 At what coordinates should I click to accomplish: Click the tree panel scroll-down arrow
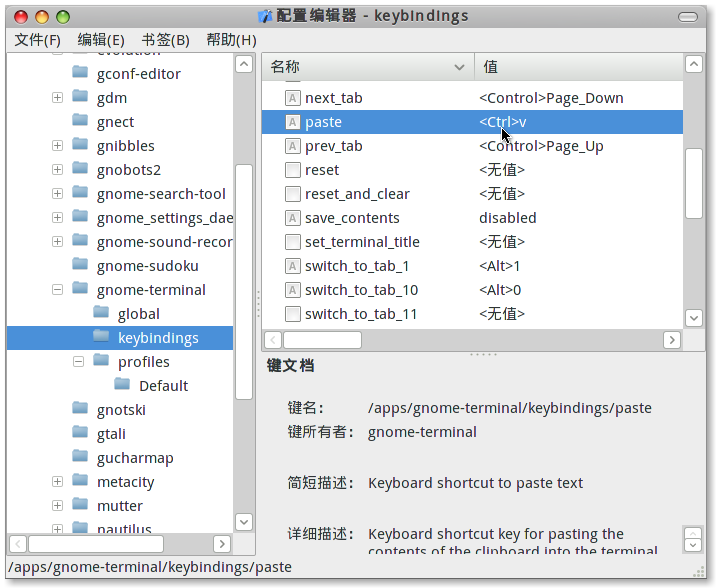[244, 522]
